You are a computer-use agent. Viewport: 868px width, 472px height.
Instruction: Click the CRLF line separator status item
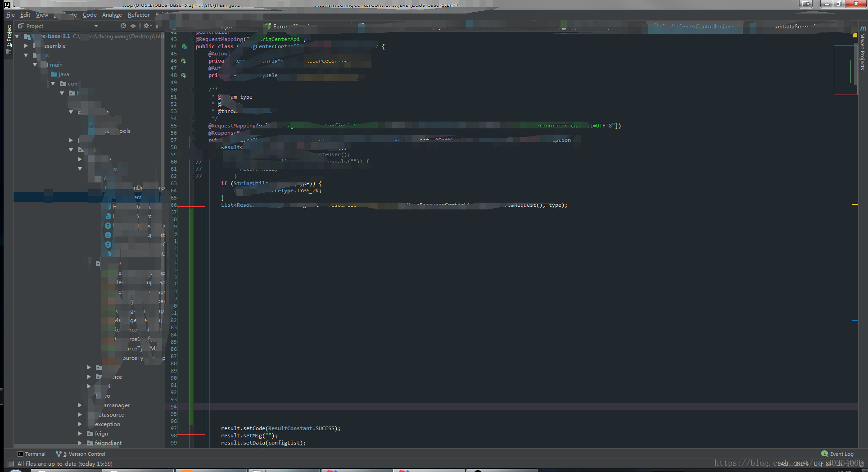800,463
